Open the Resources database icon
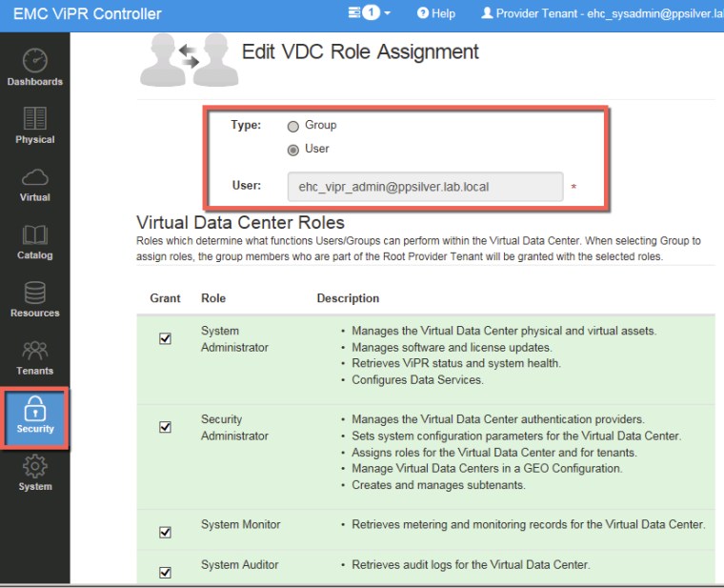Screen dimensions: 724x588 click(35, 299)
